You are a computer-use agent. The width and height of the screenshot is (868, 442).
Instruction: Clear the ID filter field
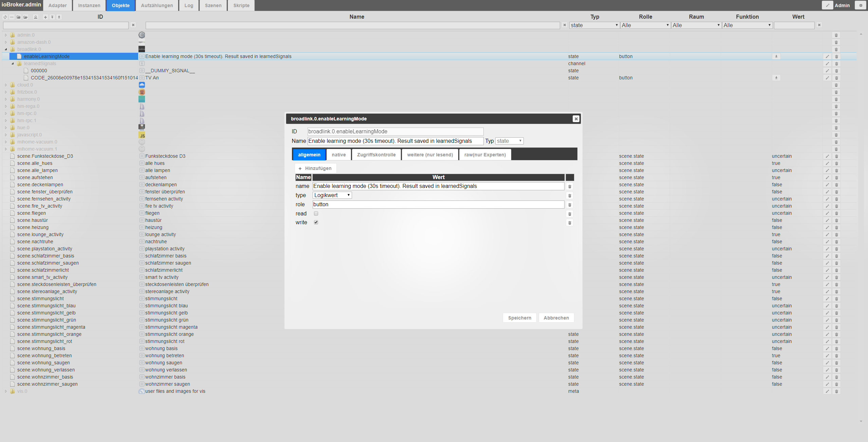(133, 25)
